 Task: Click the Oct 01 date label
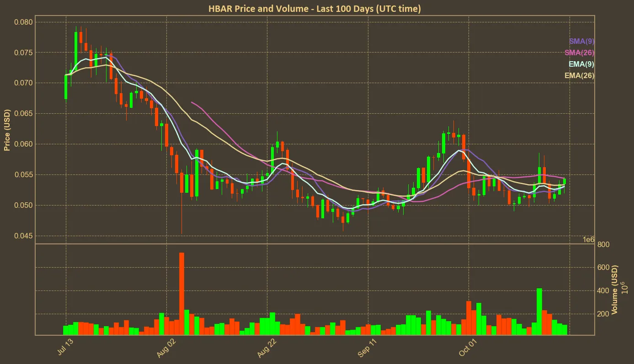(469, 348)
